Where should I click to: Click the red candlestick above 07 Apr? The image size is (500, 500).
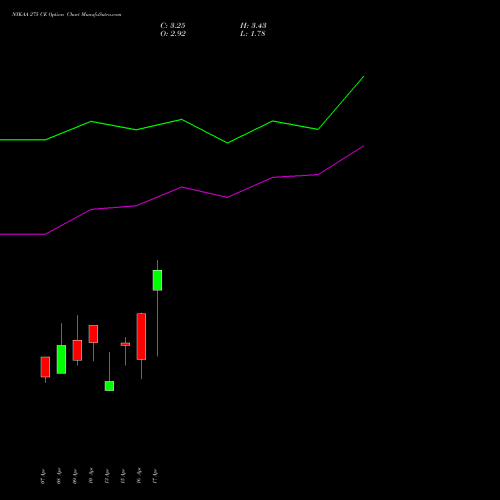[x=45, y=367]
